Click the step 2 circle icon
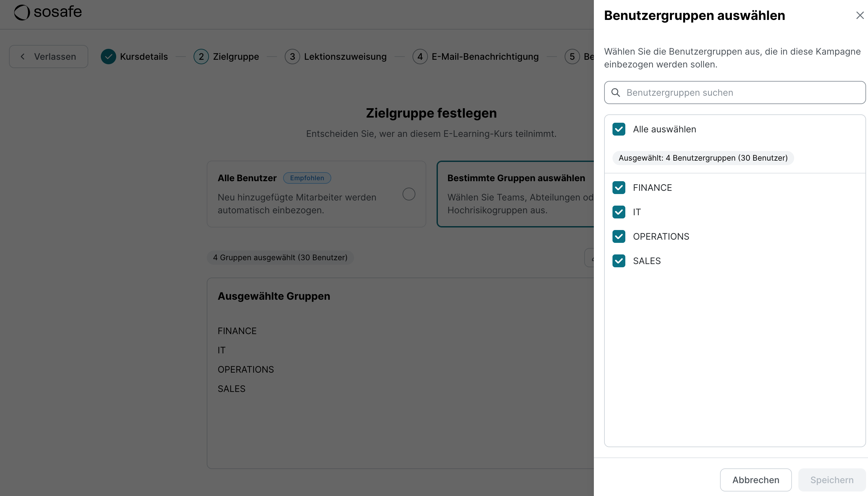The width and height of the screenshot is (868, 496). pos(201,57)
